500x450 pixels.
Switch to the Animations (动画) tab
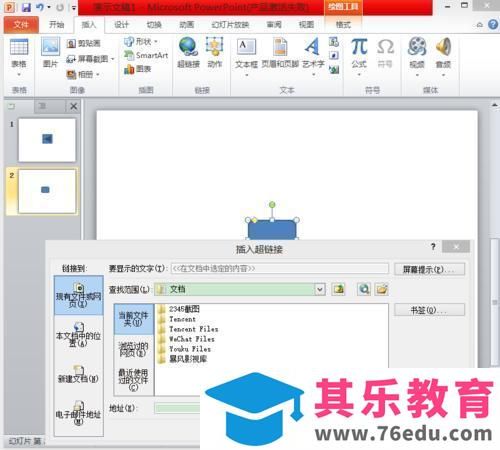187,25
